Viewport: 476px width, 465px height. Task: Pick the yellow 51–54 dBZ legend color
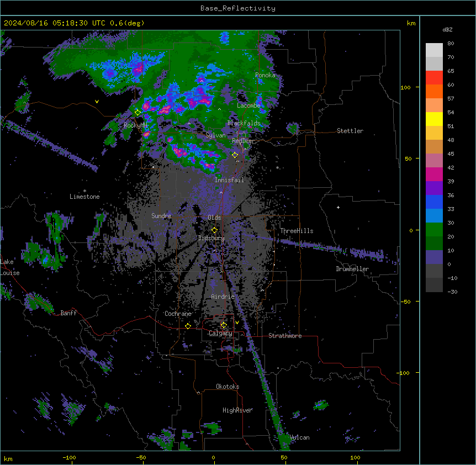[x=434, y=119]
